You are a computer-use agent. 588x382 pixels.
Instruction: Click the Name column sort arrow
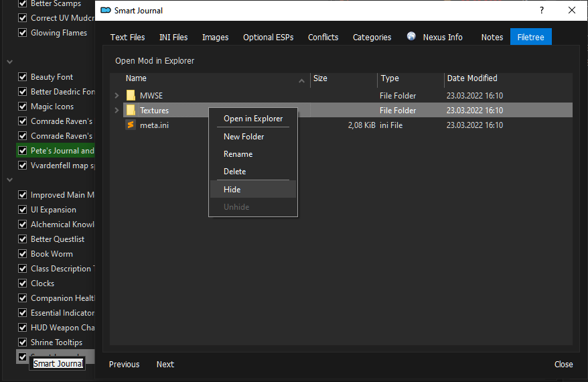pyautogui.click(x=301, y=80)
